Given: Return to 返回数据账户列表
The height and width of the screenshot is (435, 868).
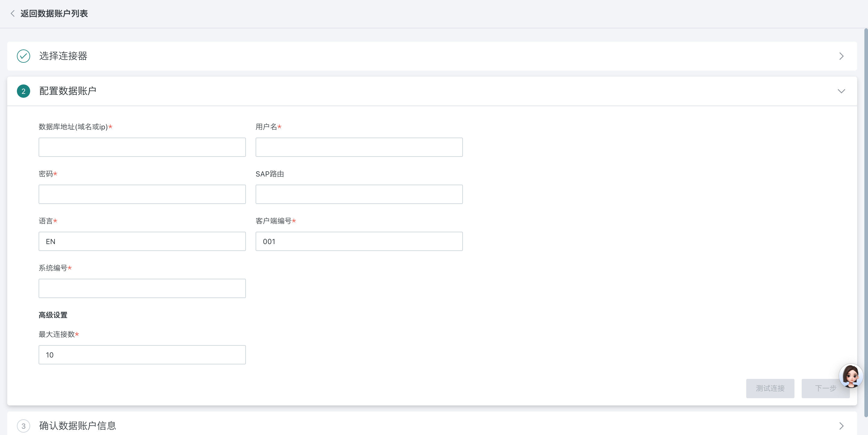Looking at the screenshot, I should 54,14.
